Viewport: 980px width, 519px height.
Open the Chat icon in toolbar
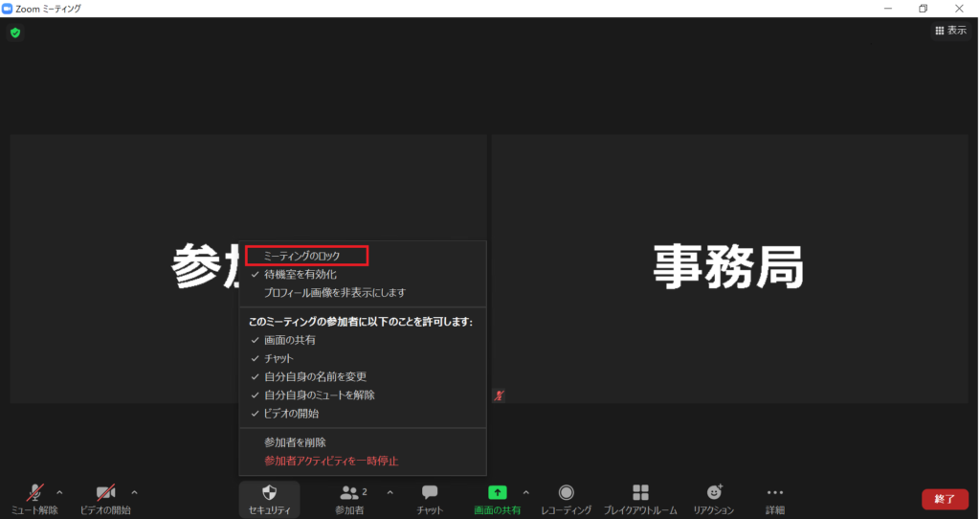point(430,492)
